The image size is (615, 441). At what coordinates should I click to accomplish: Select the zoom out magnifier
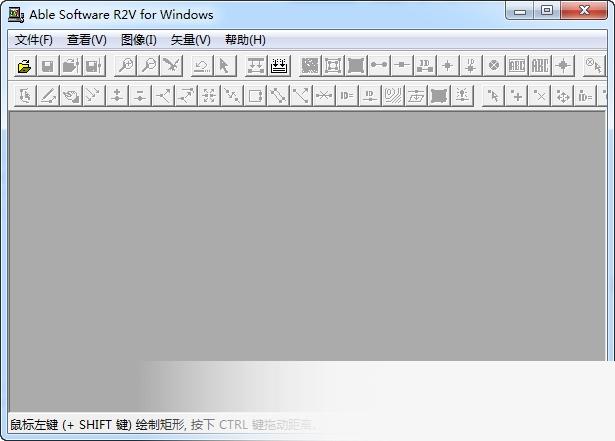(149, 66)
